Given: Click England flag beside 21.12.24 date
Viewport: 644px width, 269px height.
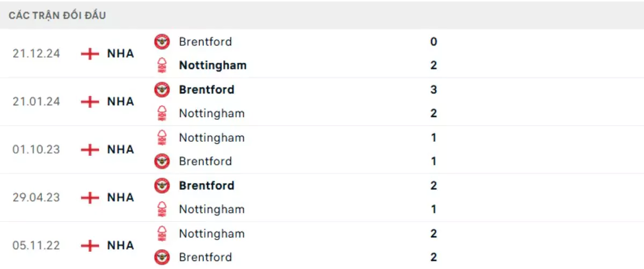Looking at the screenshot, I should (x=90, y=54).
